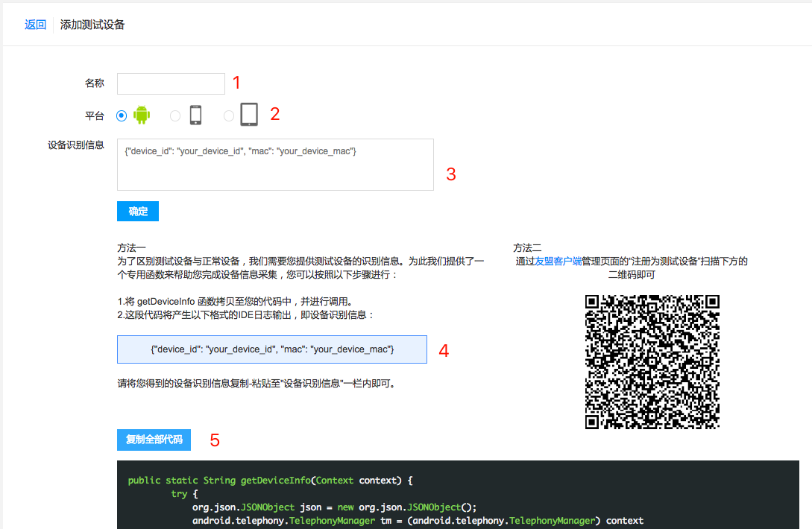Click the 添加测试设备 page title
This screenshot has height=529, width=812.
[92, 25]
